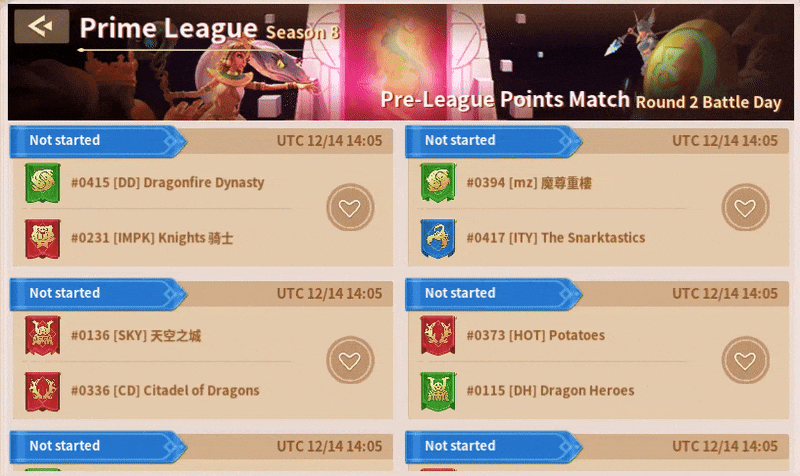Select Dragon Heroes green helmet banner
Viewport: 800px width, 476px height.
click(438, 391)
